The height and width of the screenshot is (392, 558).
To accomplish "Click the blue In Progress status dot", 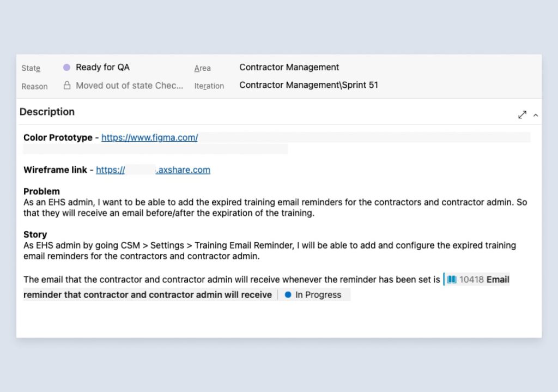I will click(x=288, y=295).
